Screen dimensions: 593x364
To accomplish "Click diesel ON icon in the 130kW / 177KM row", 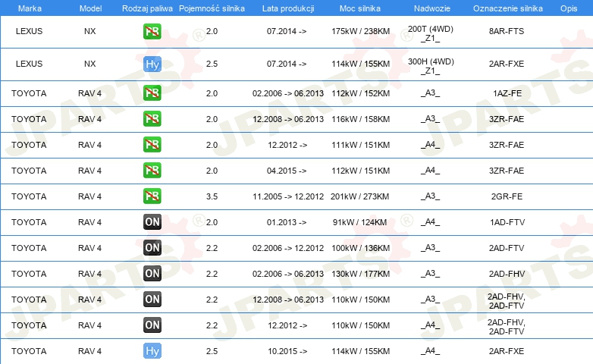I will coord(152,274).
